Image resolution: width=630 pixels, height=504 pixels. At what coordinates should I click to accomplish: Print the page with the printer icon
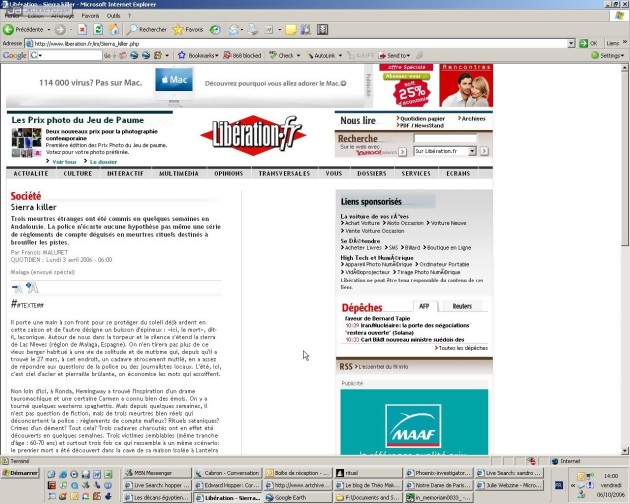pos(252,29)
